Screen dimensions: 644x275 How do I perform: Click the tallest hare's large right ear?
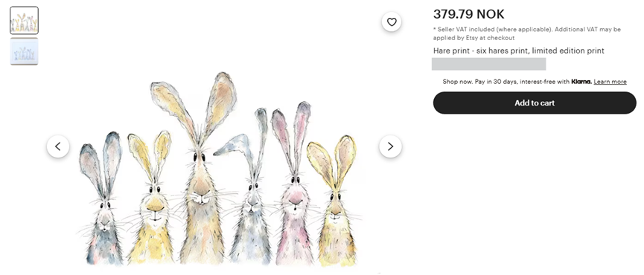[220, 105]
